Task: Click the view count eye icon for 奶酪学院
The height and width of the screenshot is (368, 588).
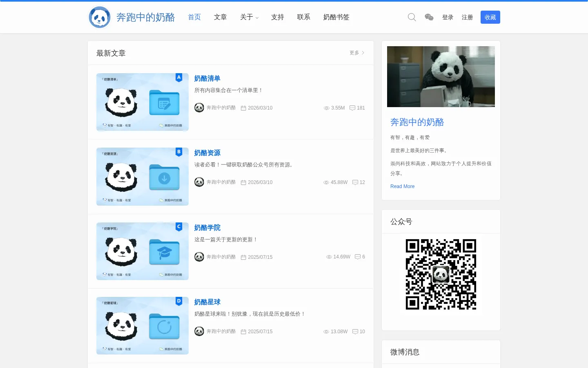Action: 329,257
